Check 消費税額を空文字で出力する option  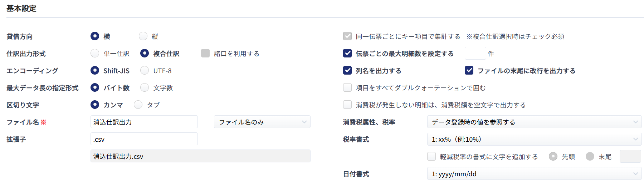point(347,105)
